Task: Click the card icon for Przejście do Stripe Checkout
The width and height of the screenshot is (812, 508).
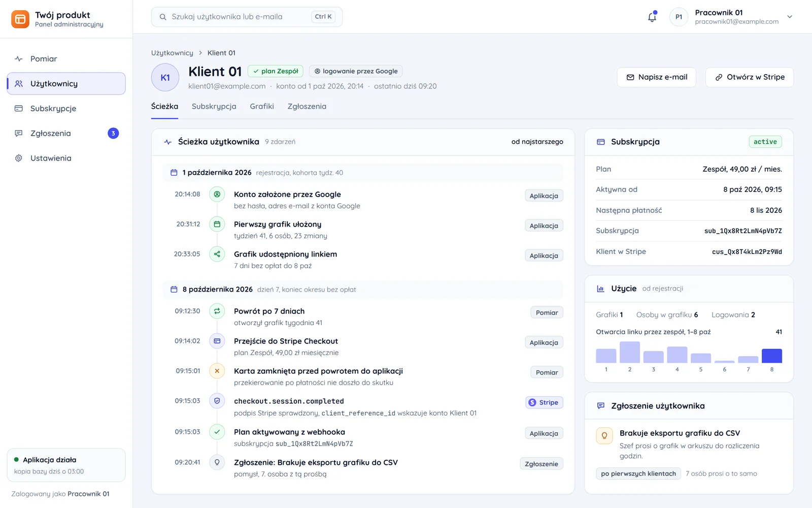Action: click(217, 341)
